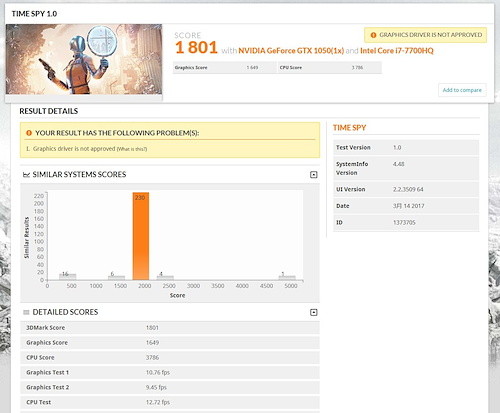The width and height of the screenshot is (500, 413).
Task: Click the CPU Test value 12.72 fps
Action: [x=158, y=402]
